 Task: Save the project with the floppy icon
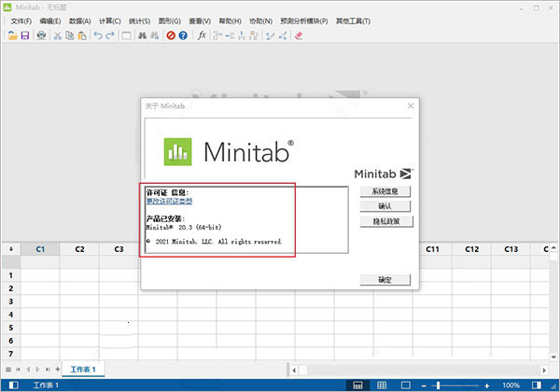(25, 35)
